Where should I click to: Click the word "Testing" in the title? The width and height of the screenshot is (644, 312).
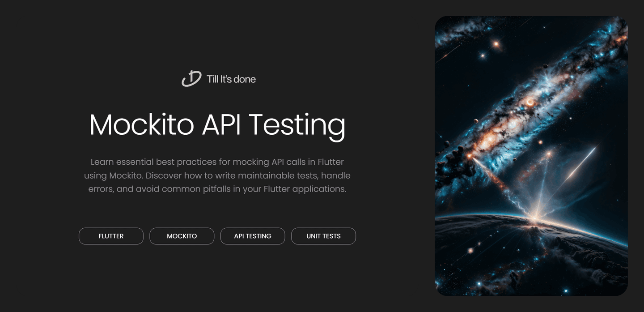click(297, 124)
